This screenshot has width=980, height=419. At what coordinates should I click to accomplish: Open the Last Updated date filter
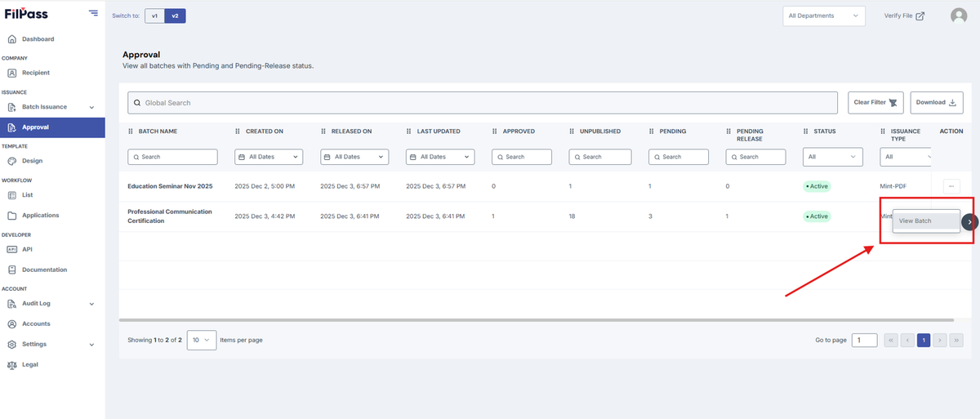(x=440, y=157)
